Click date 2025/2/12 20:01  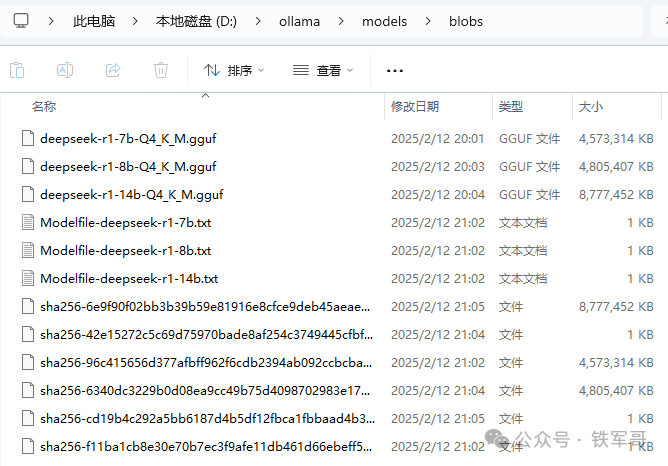438,138
